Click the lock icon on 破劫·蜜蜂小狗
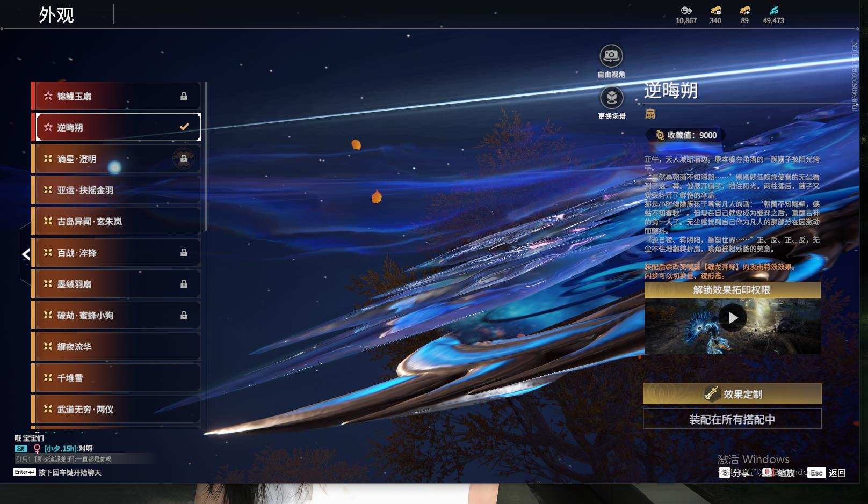Screen dimensions: 868x504 pos(184,315)
